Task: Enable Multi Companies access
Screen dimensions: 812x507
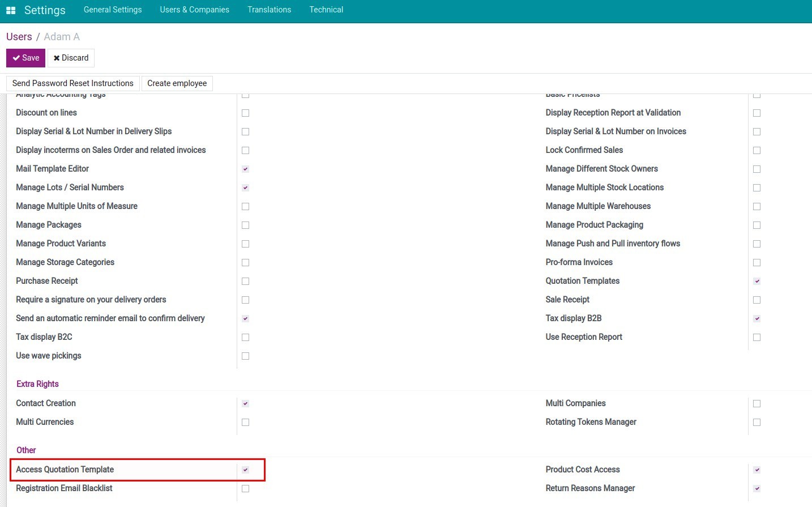Action: (x=757, y=403)
